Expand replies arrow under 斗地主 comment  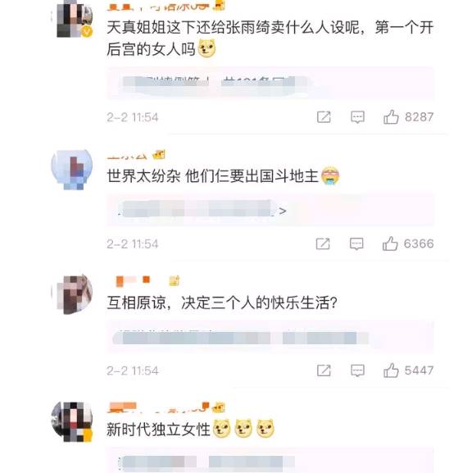coord(283,211)
